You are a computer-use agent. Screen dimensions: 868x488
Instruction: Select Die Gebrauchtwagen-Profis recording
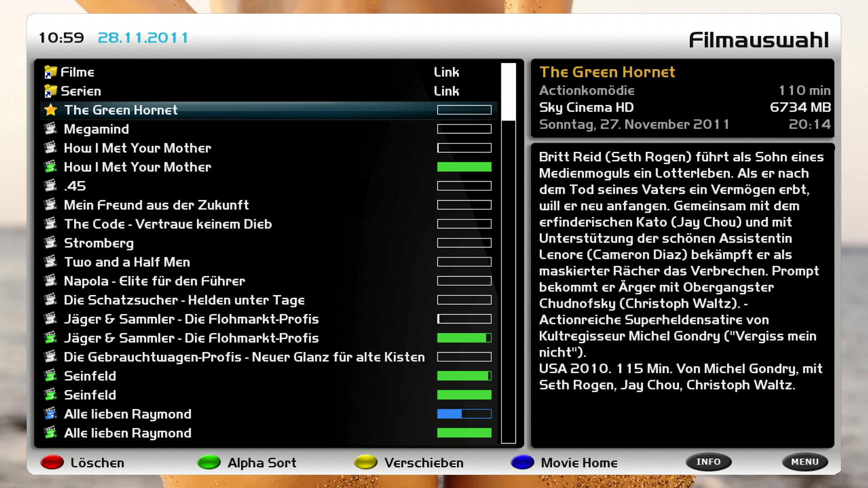[244, 357]
